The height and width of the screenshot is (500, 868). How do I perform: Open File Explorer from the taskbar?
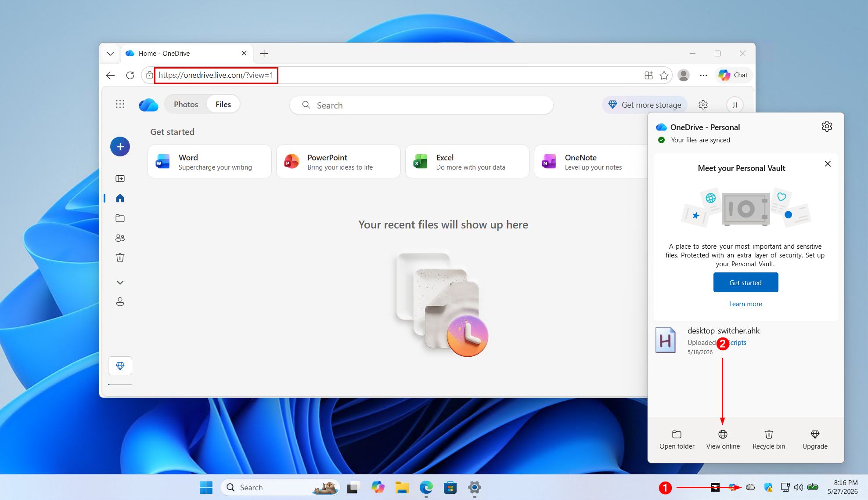(x=402, y=487)
